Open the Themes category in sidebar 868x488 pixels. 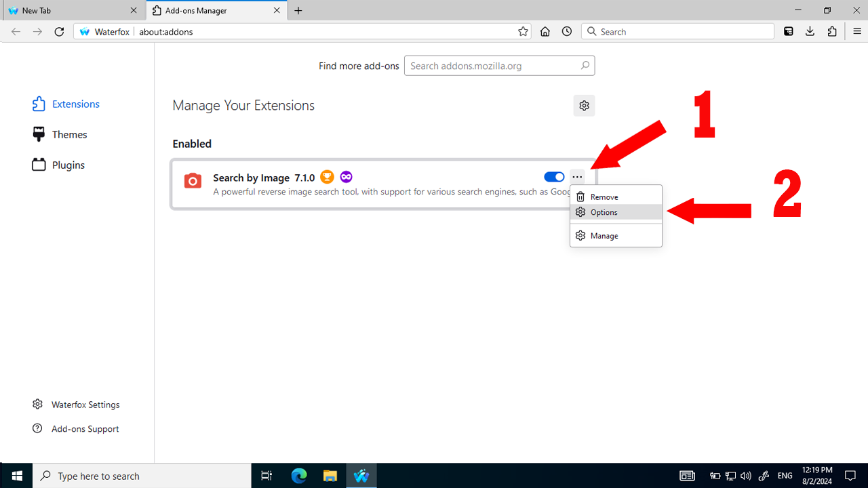(x=60, y=134)
